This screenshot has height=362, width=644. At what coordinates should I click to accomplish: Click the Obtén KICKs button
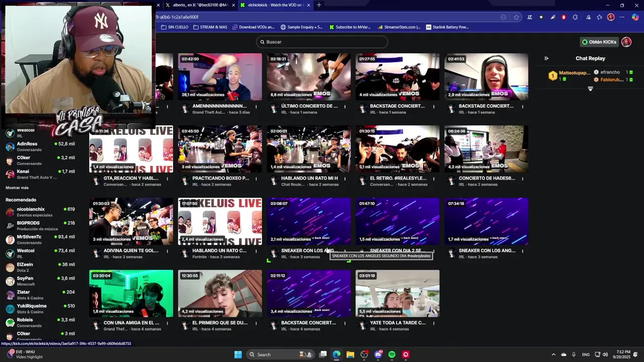pos(599,42)
